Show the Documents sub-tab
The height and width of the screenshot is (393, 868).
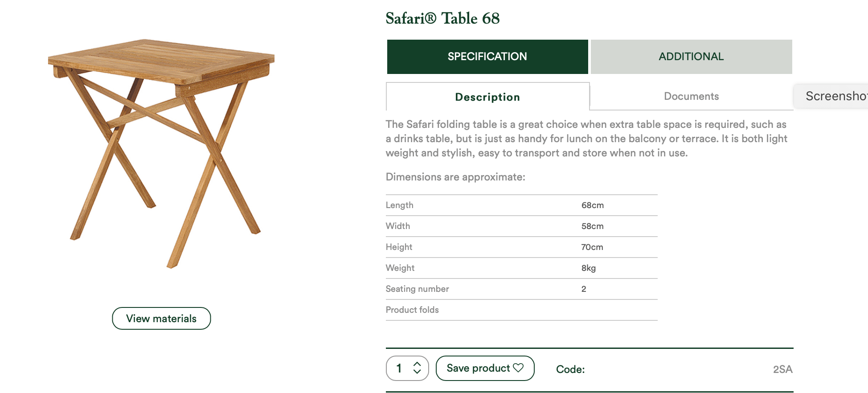pos(691,96)
